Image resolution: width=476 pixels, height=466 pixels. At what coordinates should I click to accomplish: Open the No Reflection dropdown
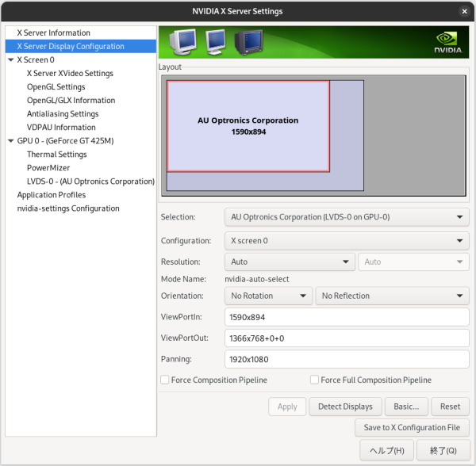pos(392,296)
